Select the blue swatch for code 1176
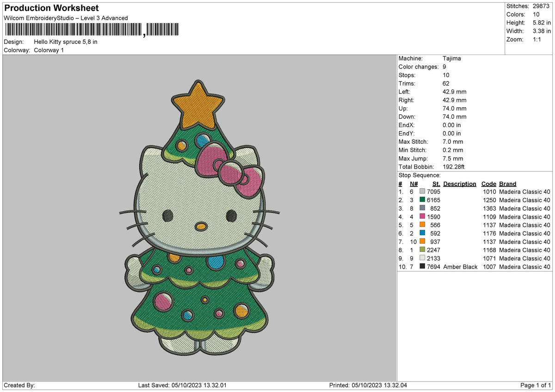 pyautogui.click(x=422, y=233)
